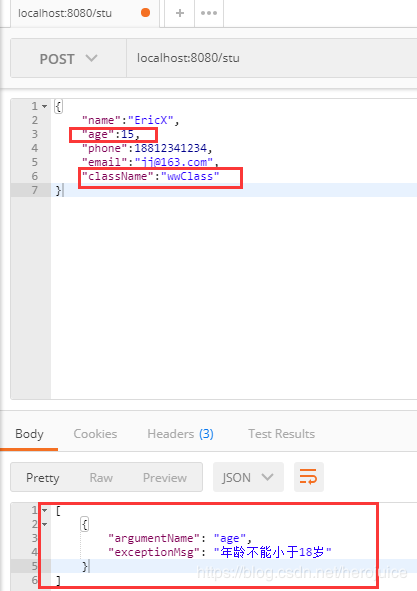Collapse response object at line 2

[44, 524]
